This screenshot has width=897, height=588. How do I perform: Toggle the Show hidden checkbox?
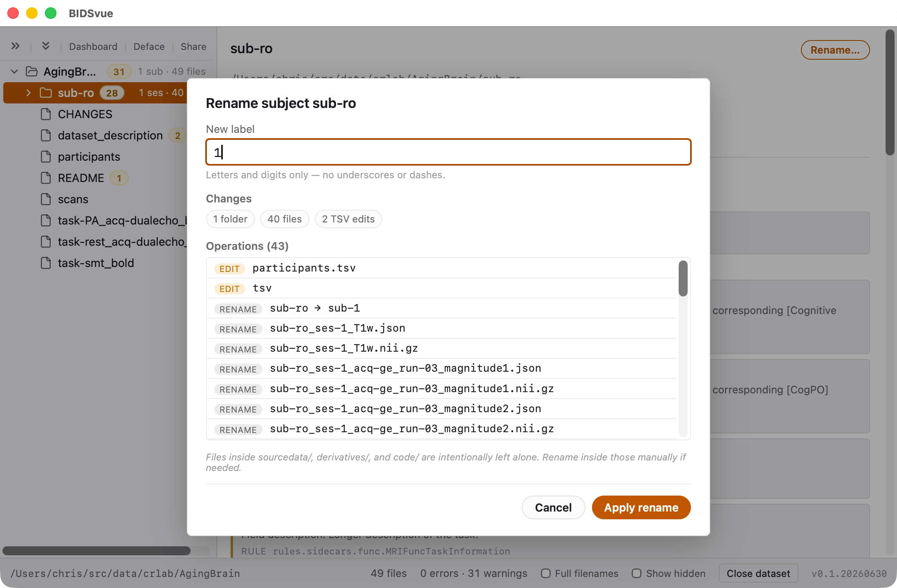[x=637, y=573]
